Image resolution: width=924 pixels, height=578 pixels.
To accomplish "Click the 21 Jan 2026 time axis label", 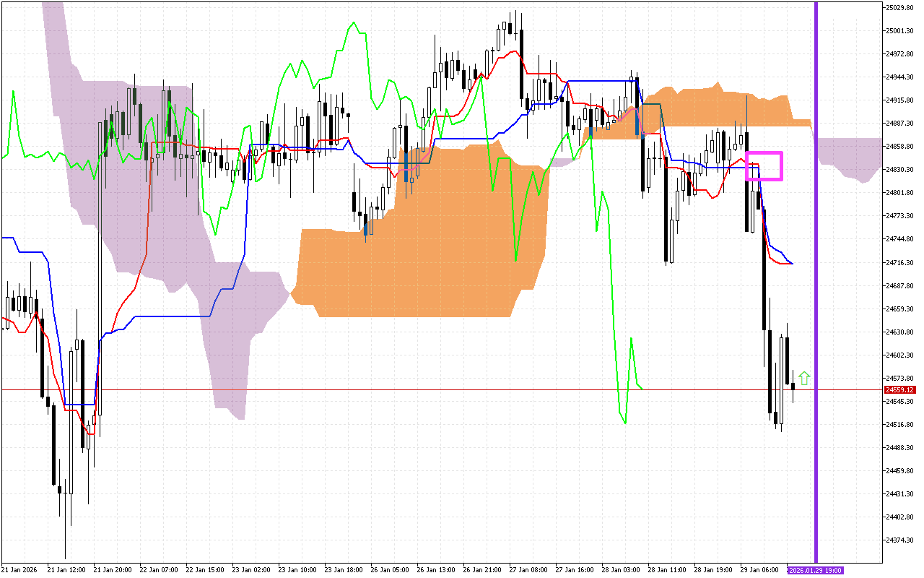I will point(19,570).
